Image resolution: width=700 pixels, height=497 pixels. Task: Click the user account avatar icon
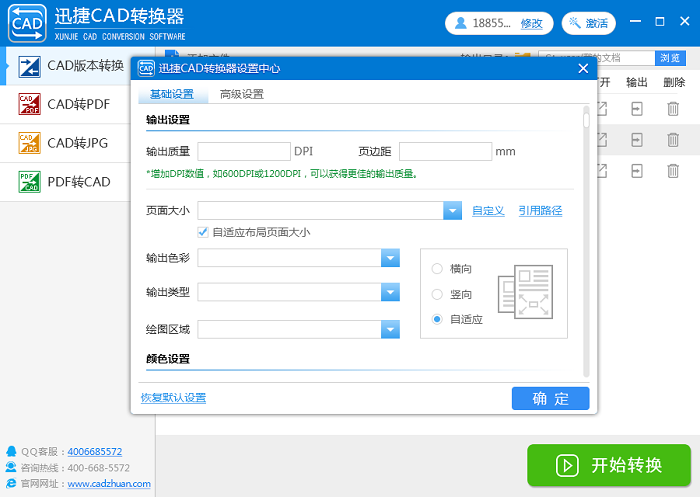coord(460,23)
